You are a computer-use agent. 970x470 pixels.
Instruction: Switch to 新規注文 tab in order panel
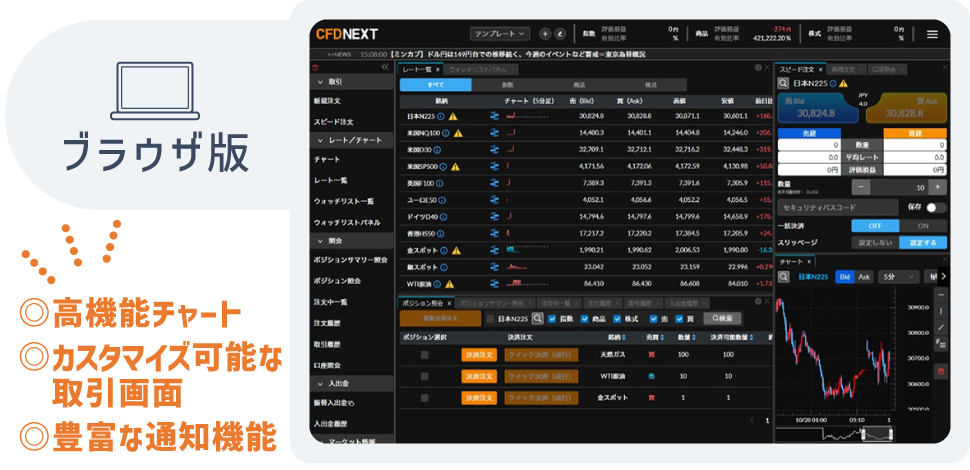[x=845, y=69]
